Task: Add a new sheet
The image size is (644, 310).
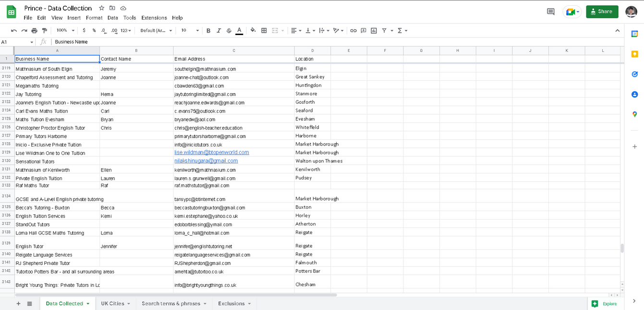Action: (x=19, y=304)
